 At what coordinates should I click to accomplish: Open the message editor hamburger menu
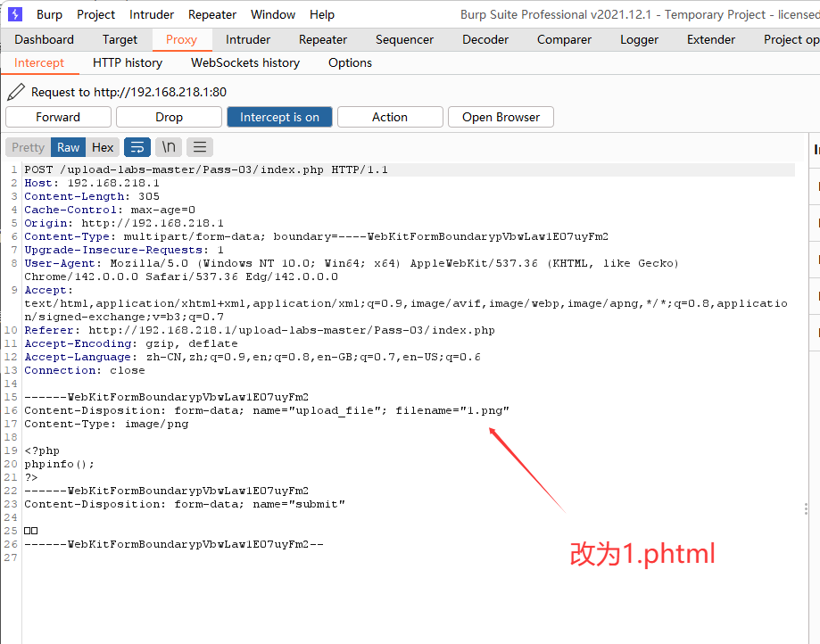(x=200, y=147)
